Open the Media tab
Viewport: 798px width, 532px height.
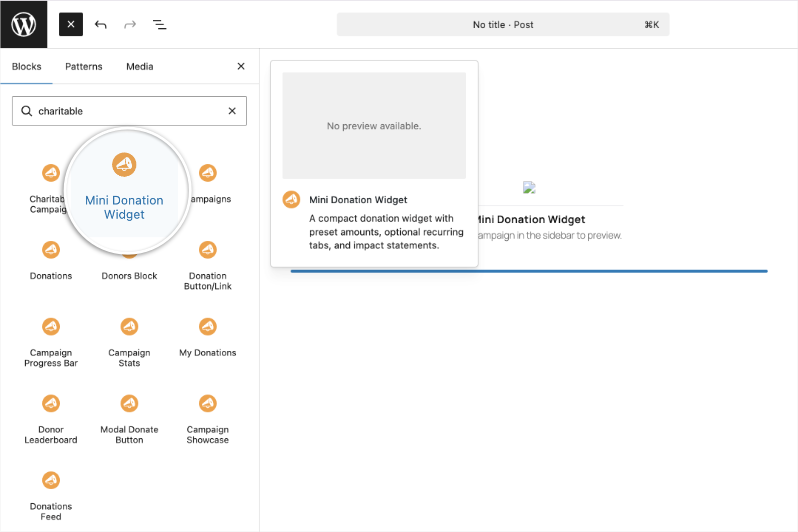click(140, 67)
